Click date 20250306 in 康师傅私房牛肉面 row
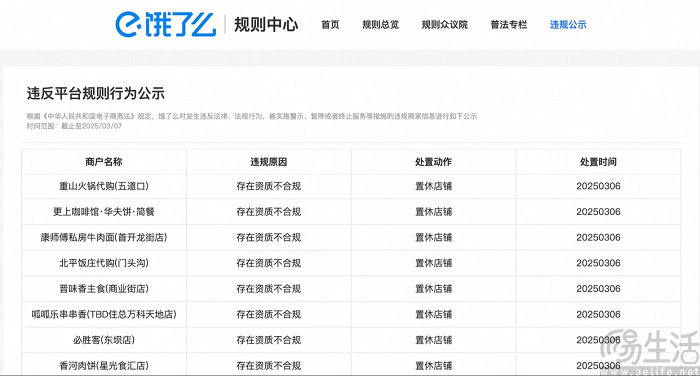 coord(598,237)
